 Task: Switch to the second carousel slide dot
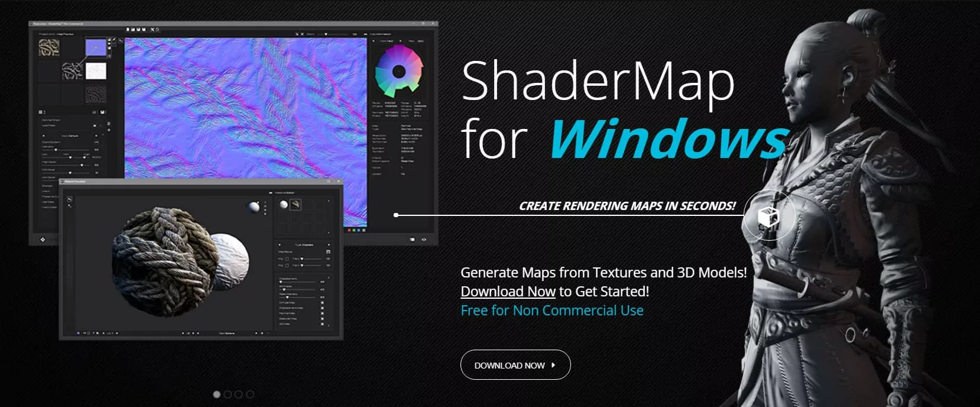click(228, 394)
